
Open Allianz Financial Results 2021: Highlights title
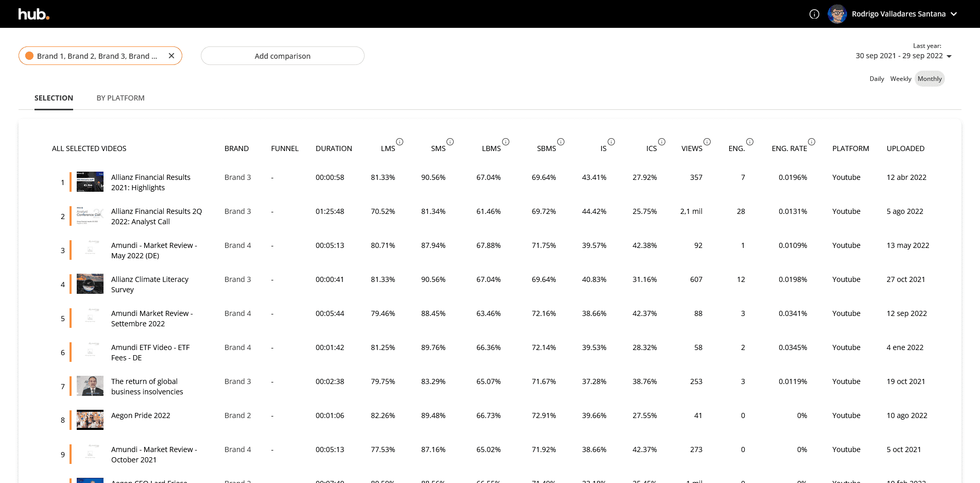click(x=151, y=182)
